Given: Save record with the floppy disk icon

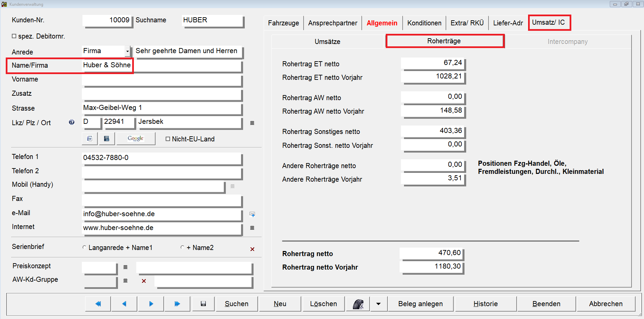Looking at the screenshot, I should [203, 304].
